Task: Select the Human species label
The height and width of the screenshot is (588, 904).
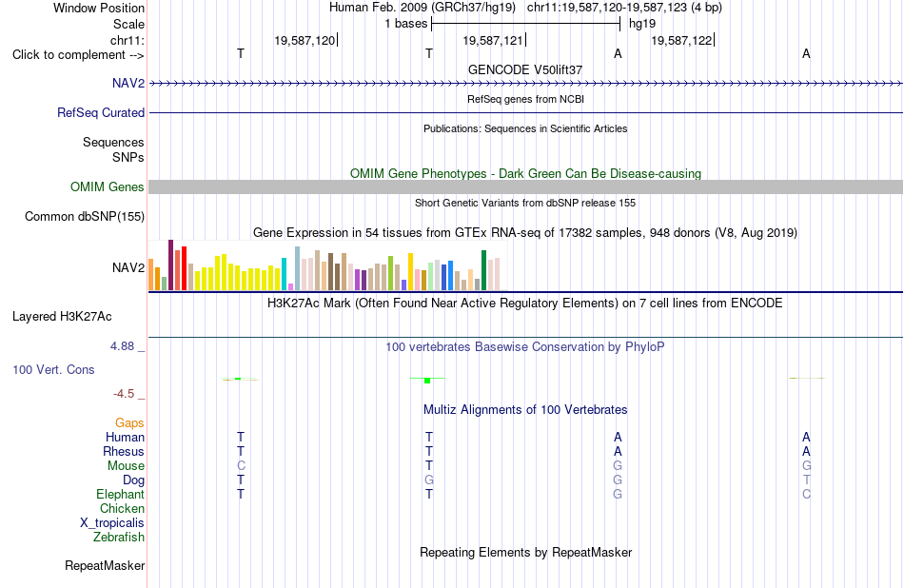Action: [125, 438]
